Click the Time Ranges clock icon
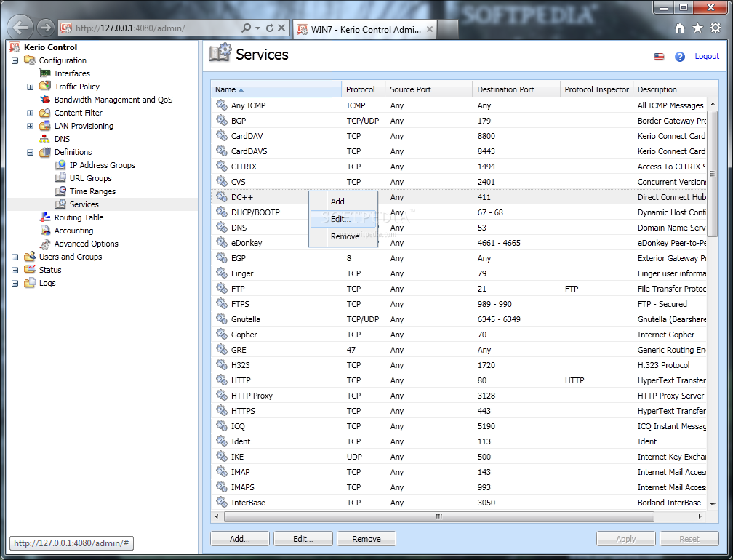The height and width of the screenshot is (560, 733). click(x=60, y=191)
